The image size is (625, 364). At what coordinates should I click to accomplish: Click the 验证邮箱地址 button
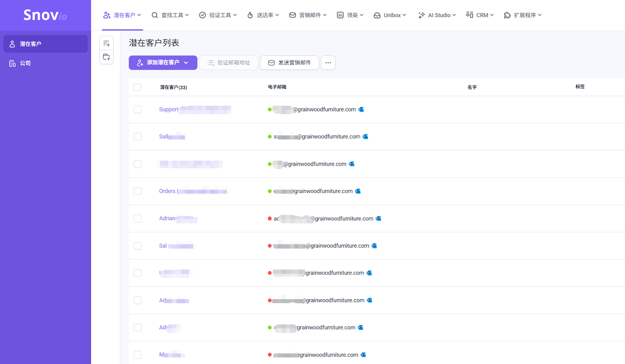[x=228, y=62]
